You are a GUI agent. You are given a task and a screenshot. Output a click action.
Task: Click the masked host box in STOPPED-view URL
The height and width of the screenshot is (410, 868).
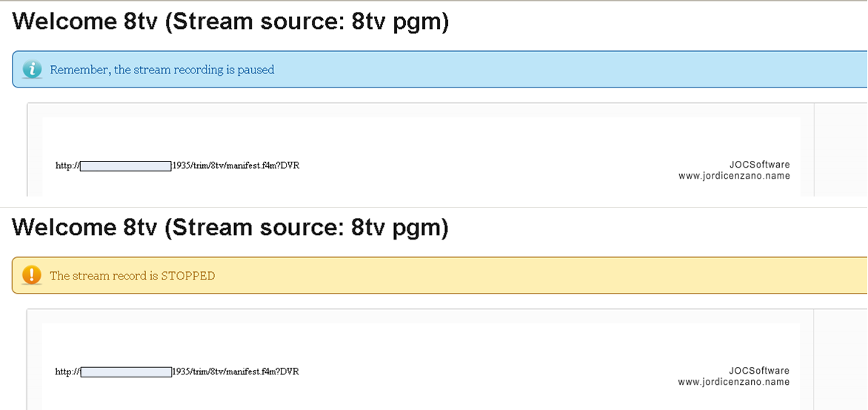[125, 371]
